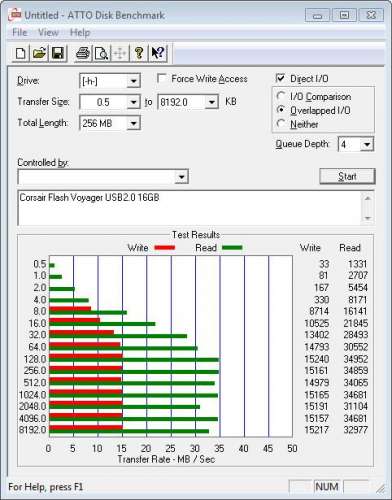Image resolution: width=392 pixels, height=500 pixels.
Task: Select the Overlapped I/O radio button
Action: pyautogui.click(x=281, y=110)
